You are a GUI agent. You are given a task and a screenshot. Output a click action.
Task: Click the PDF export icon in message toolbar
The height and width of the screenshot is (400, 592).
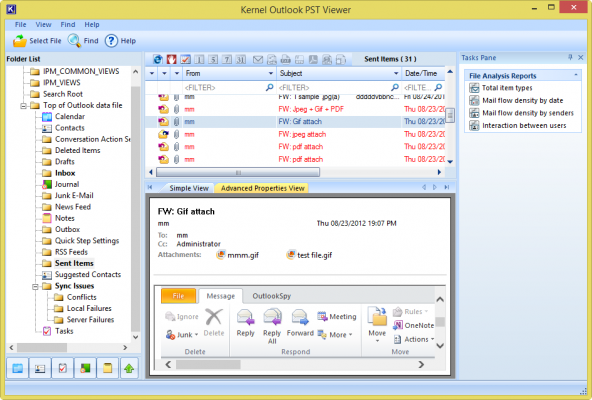pos(313,59)
